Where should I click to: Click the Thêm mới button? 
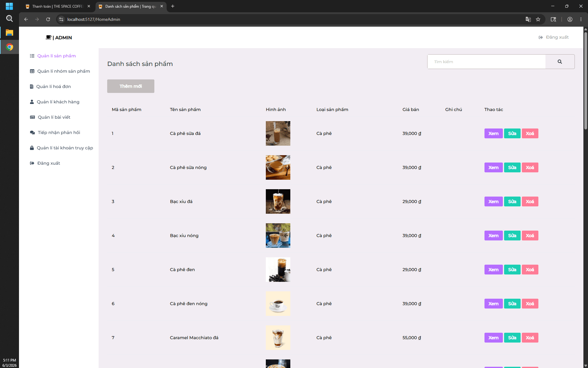pyautogui.click(x=131, y=86)
